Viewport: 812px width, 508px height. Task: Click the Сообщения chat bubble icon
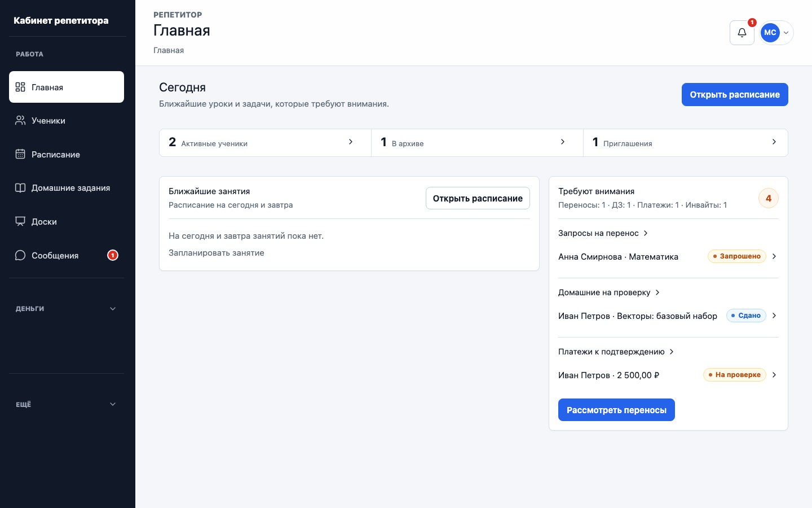tap(20, 255)
